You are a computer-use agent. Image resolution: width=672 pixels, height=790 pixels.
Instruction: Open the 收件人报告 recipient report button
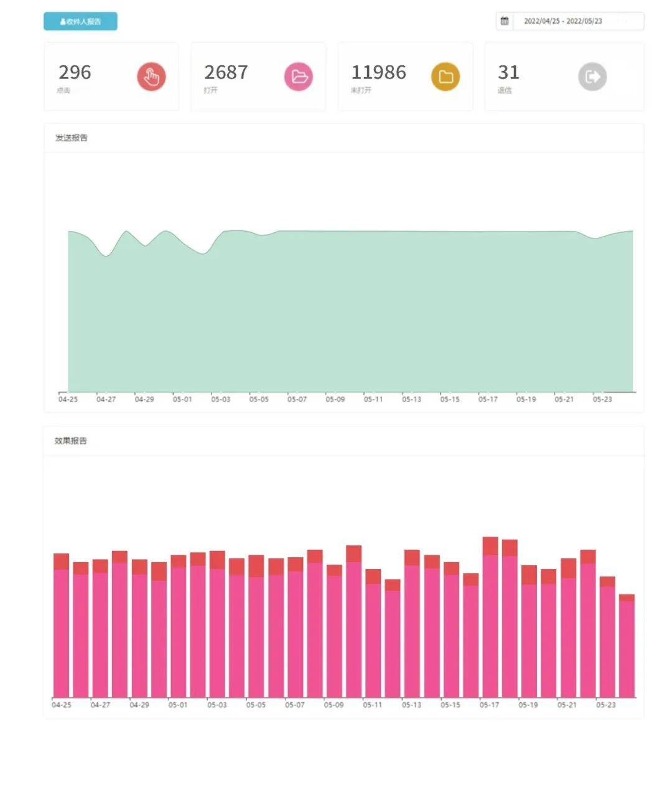pos(80,21)
